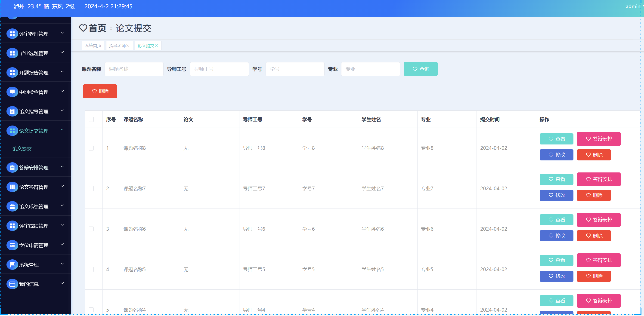Close the 论文提交 tab
The image size is (644, 316).
157,46
